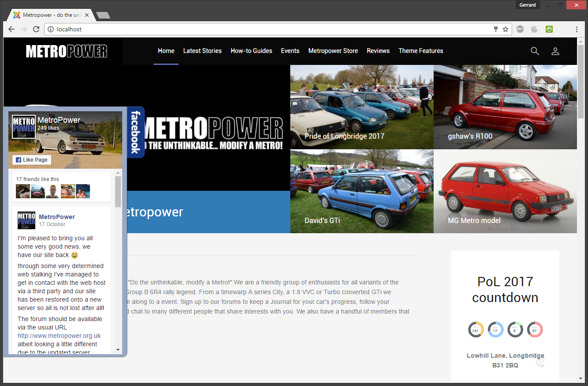Viewport: 588px width, 386px height.
Task: Click the 17 friends like this text
Action: pyautogui.click(x=37, y=179)
